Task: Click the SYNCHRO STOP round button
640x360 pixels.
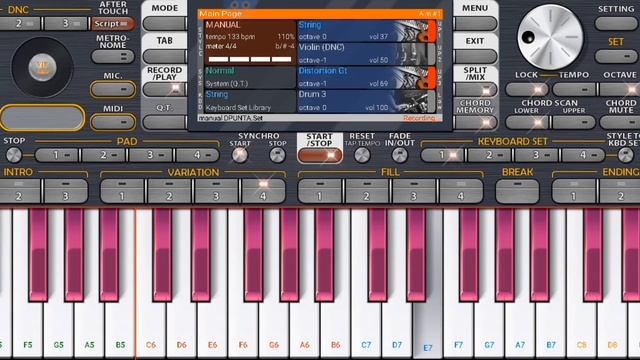Action: coord(278,155)
